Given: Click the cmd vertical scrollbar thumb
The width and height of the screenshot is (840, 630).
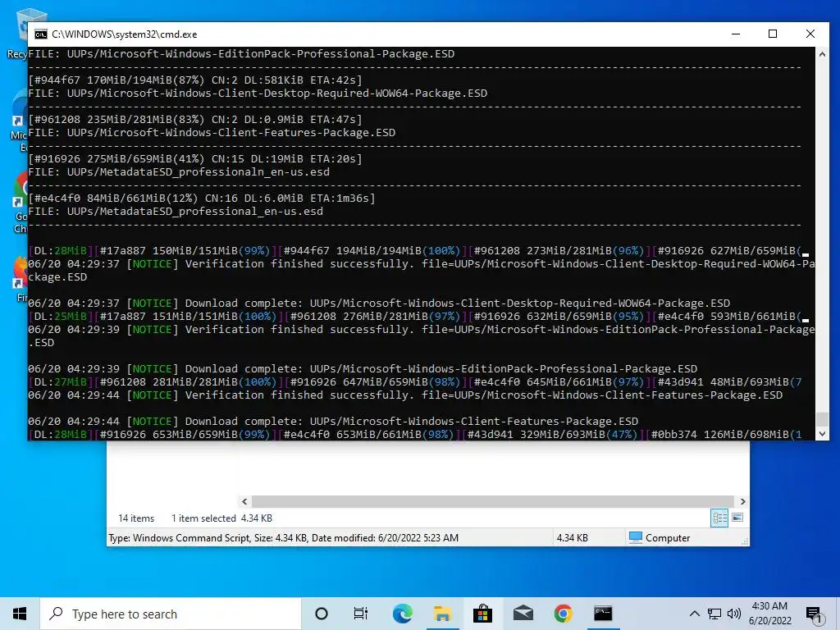Looking at the screenshot, I should tap(822, 418).
